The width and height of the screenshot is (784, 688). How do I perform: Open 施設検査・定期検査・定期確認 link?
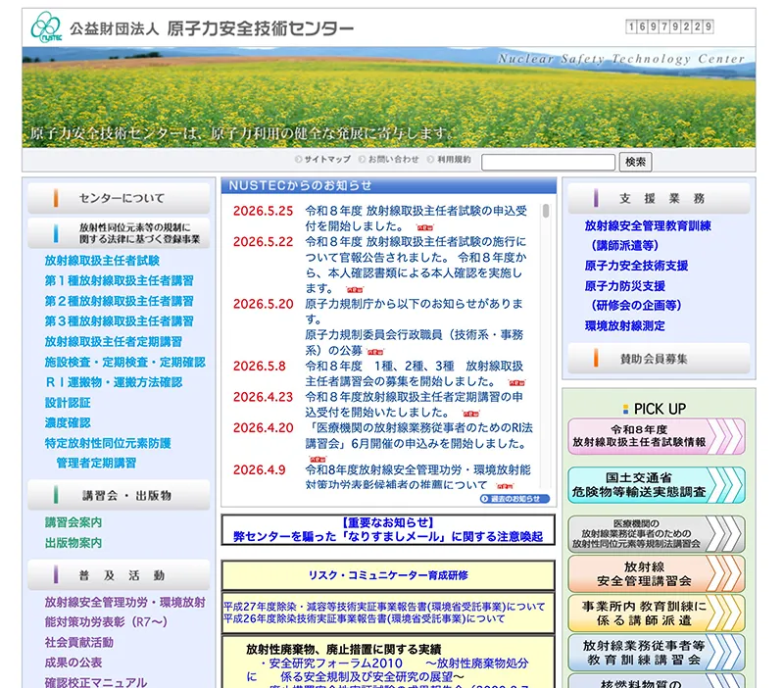125,363
